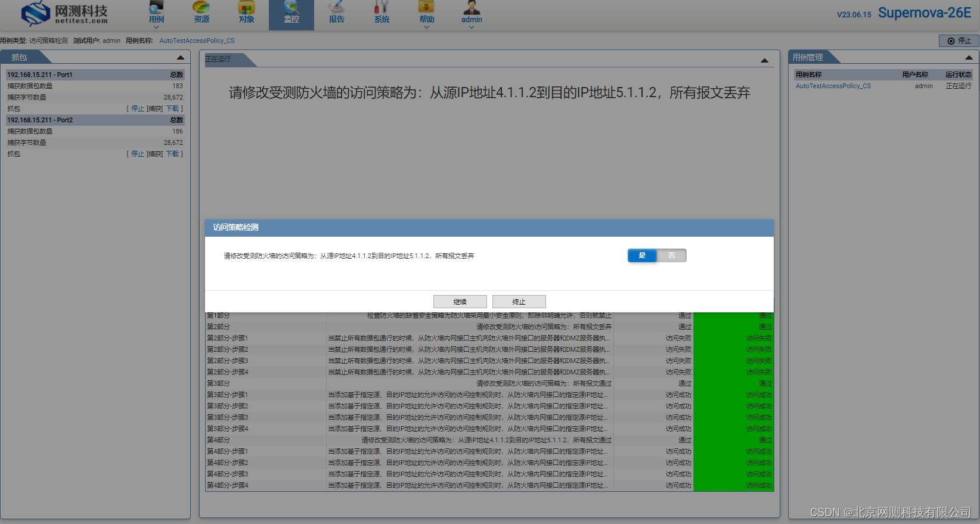Select the 第4部分-步骤4 result row
This screenshot has height=524, width=980.
489,485
